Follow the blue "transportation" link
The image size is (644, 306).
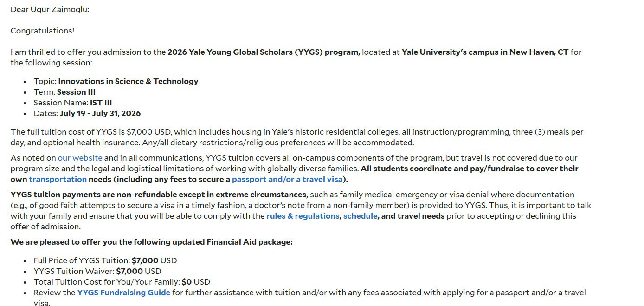tap(58, 179)
